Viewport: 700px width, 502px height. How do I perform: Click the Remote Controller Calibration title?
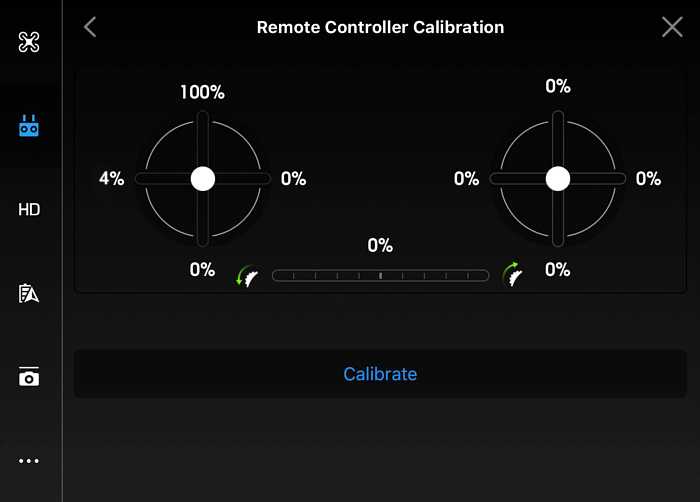(x=380, y=27)
